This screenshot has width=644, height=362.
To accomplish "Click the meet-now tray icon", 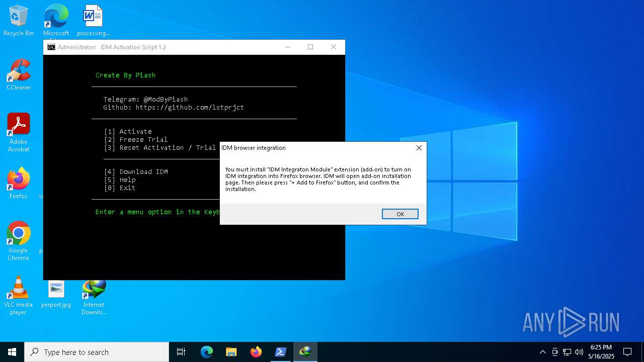I will point(555,352).
